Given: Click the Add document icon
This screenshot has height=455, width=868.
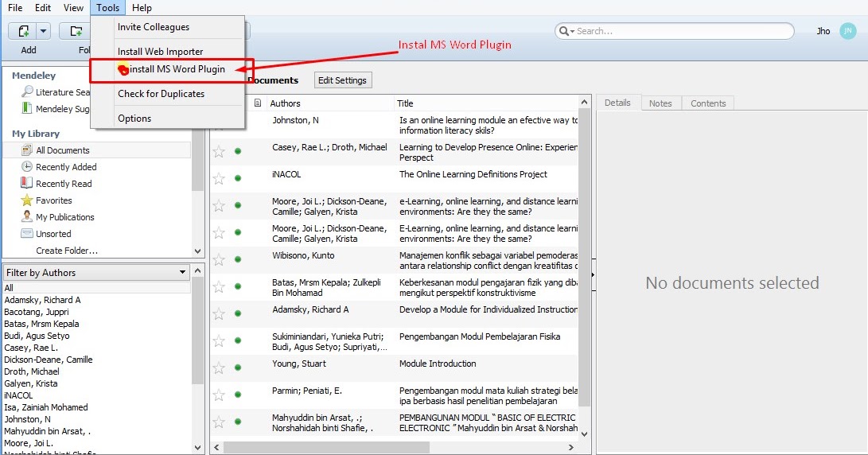Looking at the screenshot, I should pos(23,31).
